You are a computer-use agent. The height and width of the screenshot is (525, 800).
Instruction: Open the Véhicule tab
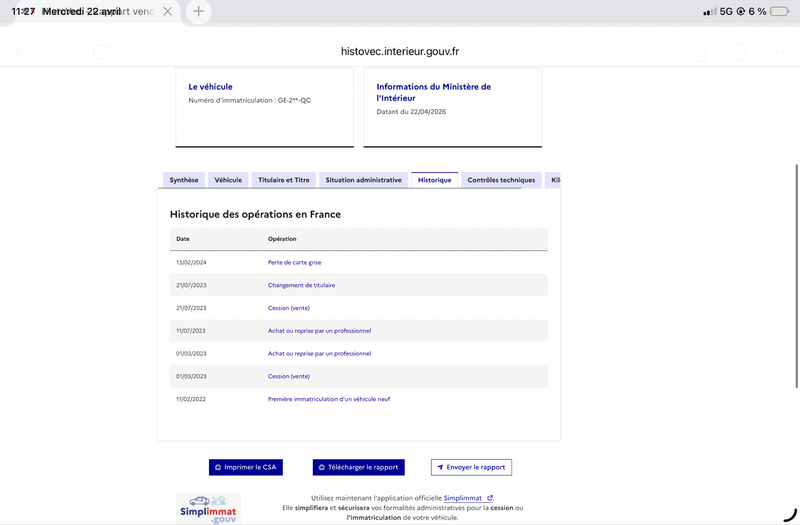click(x=228, y=180)
